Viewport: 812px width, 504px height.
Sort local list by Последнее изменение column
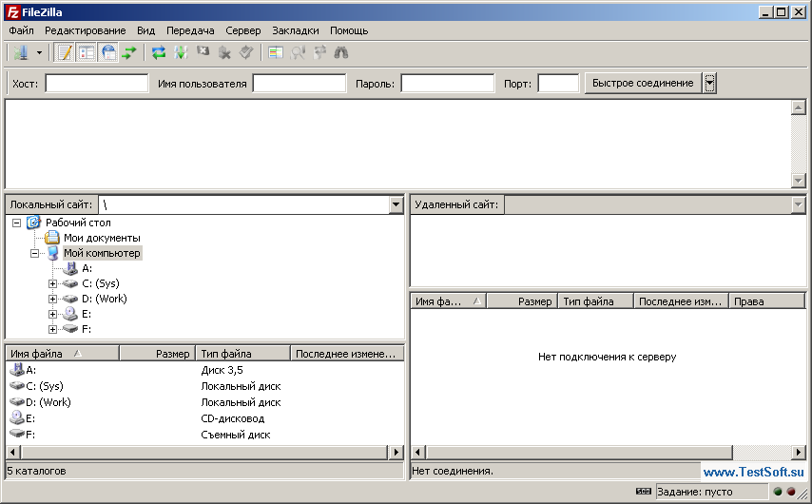(347, 353)
